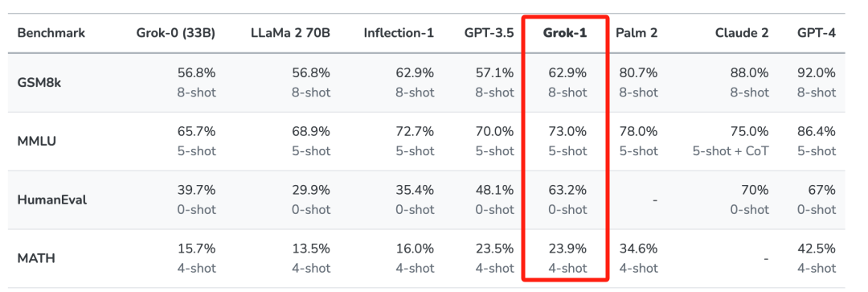Click the Benchmark column header
Viewport: 868px width, 292px height.
pyautogui.click(x=51, y=33)
